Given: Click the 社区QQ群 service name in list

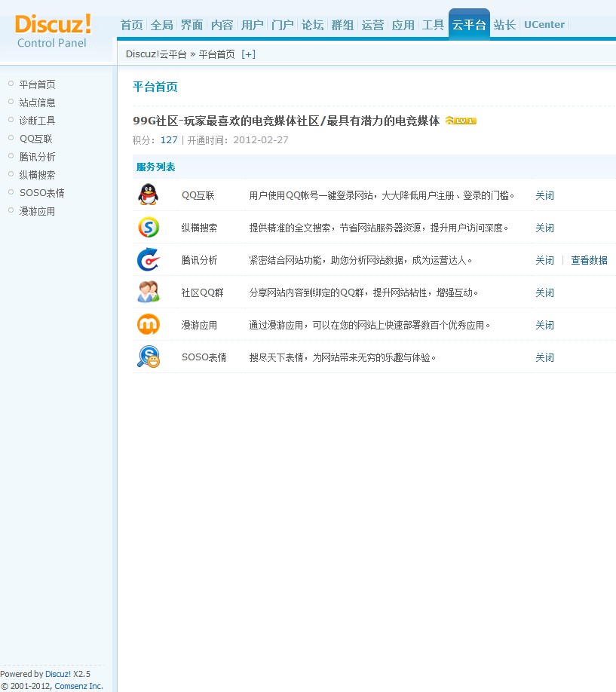Looking at the screenshot, I should click(x=202, y=292).
